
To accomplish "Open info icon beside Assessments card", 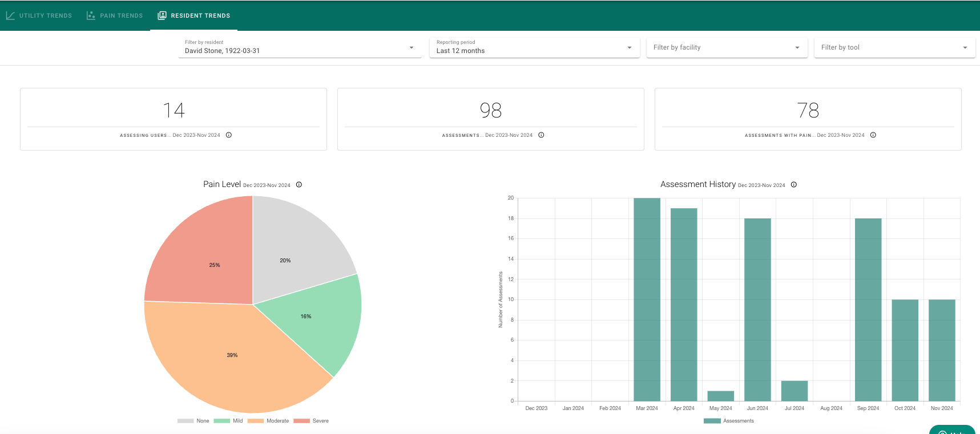I will coord(541,135).
